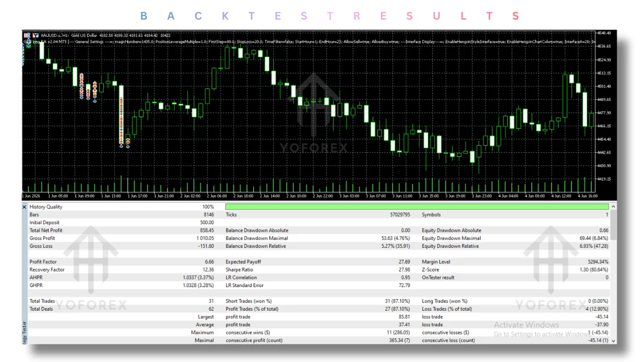Select the Loss Trades value 4 (12.90%)
The height and width of the screenshot is (362, 644).
(596, 309)
